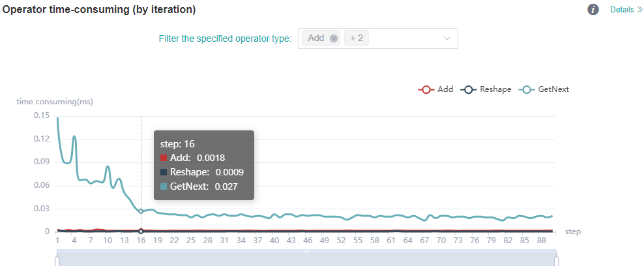Expand the operator type dropdown arrow
Viewport: 644px width, 266px height.
447,38
